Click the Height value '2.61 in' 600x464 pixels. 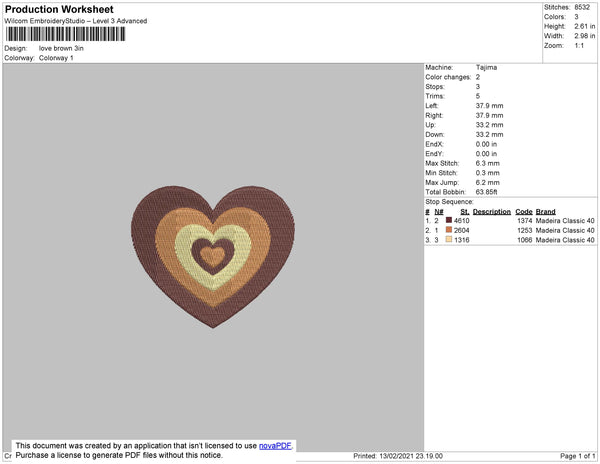tap(585, 26)
